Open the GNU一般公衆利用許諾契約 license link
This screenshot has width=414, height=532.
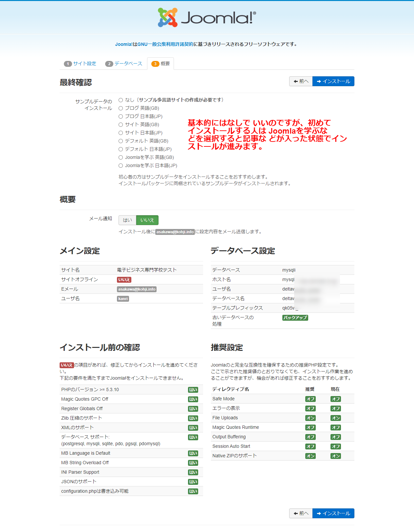click(x=165, y=44)
